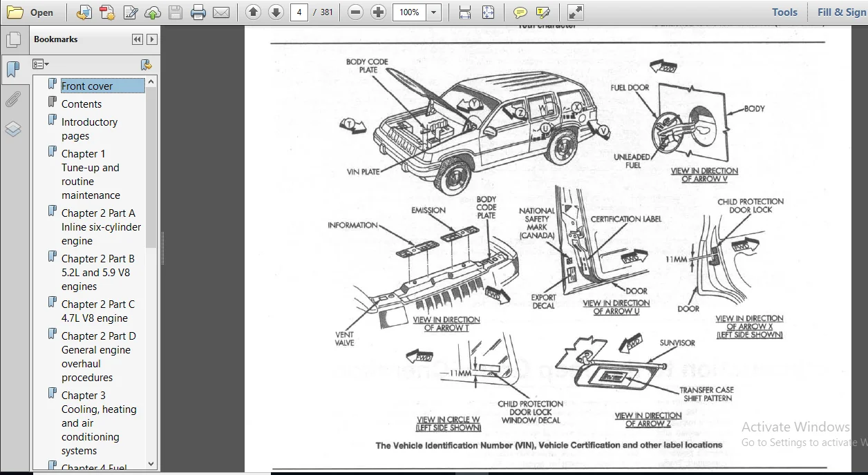This screenshot has height=475, width=868.
Task: Click the Upload to cloud icon
Action: pyautogui.click(x=153, y=12)
